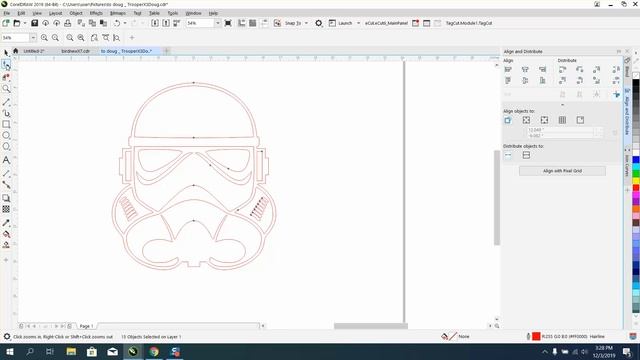The height and width of the screenshot is (360, 640).
Task: Click the Undo arrow icon
Action: (117, 23)
